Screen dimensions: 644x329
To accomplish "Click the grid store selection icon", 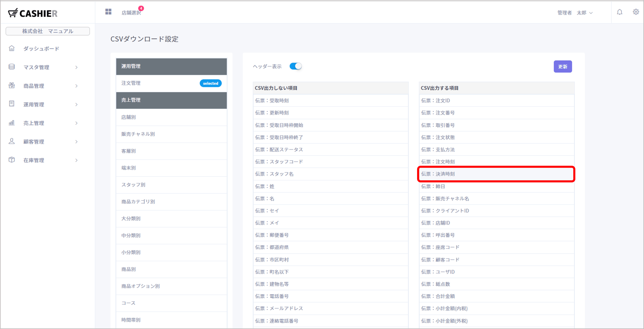I will (108, 12).
